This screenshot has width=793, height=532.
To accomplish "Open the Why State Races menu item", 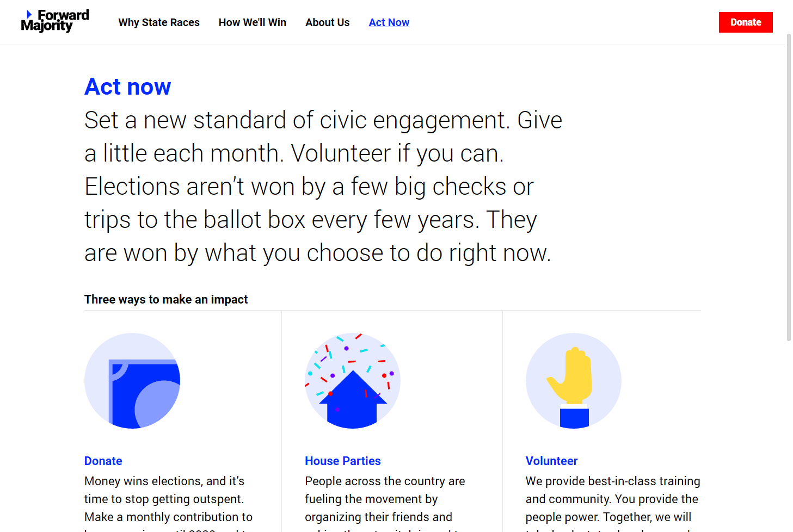I will (x=159, y=22).
